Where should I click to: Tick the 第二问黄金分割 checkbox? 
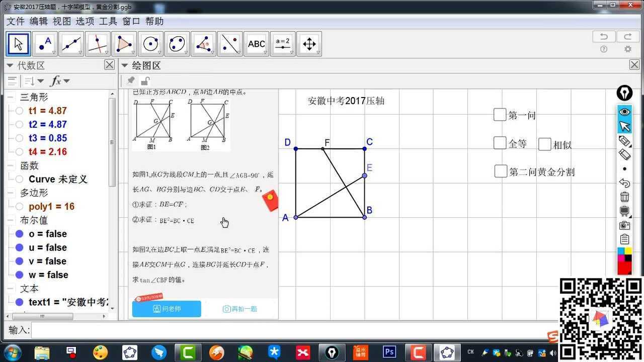(x=501, y=171)
